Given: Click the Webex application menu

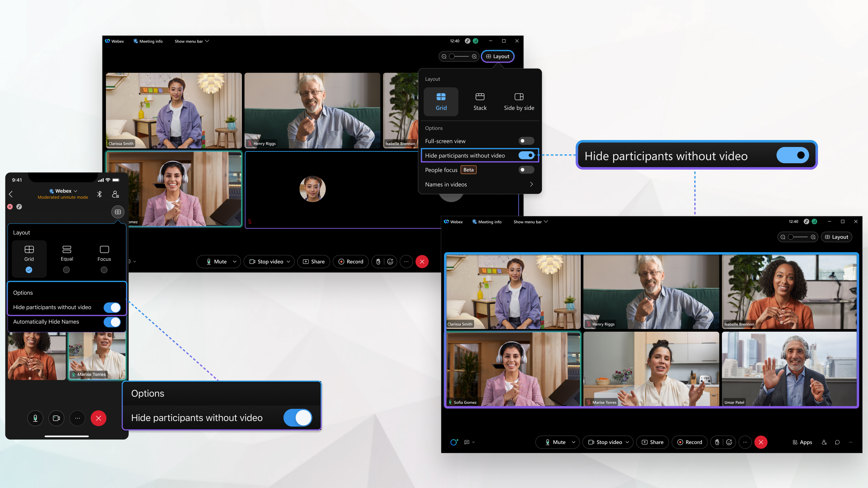Looking at the screenshot, I should pos(117,41).
